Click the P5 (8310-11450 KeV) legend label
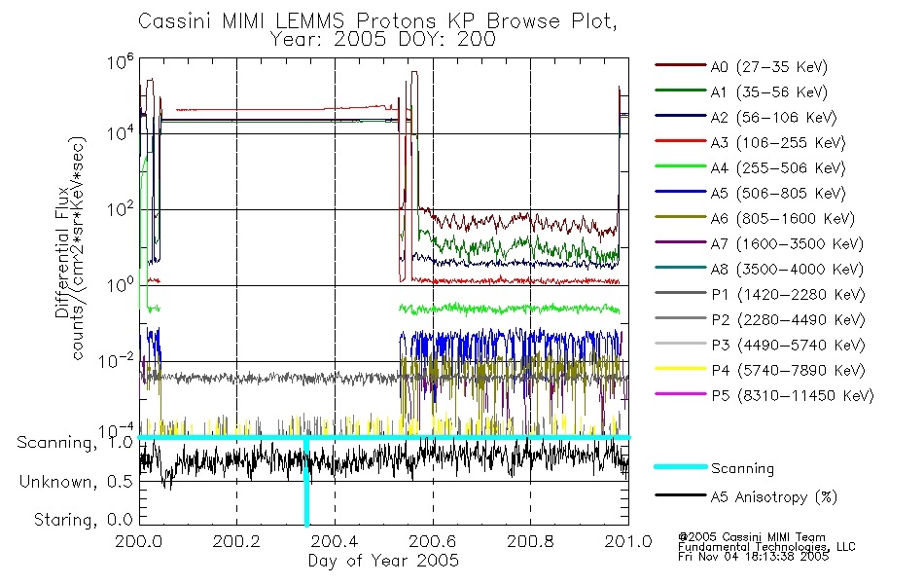924x584 pixels. (792, 396)
